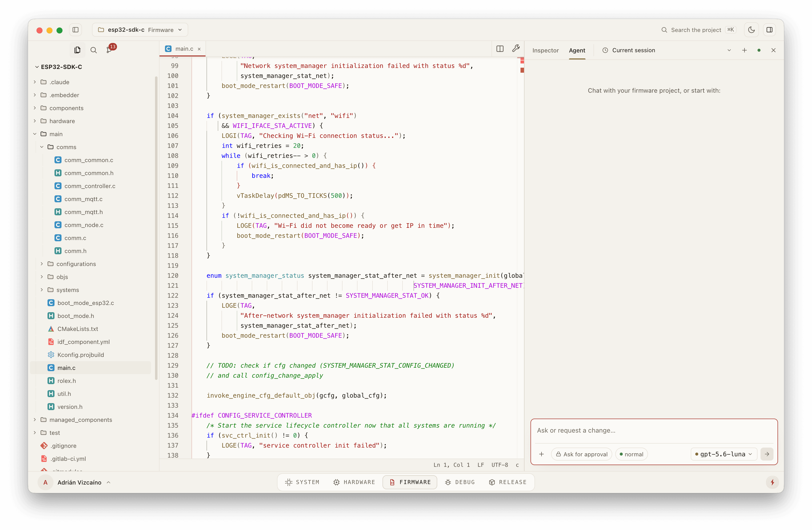Add attachment with the plus icon in chat
The height and width of the screenshot is (530, 812).
tap(541, 454)
